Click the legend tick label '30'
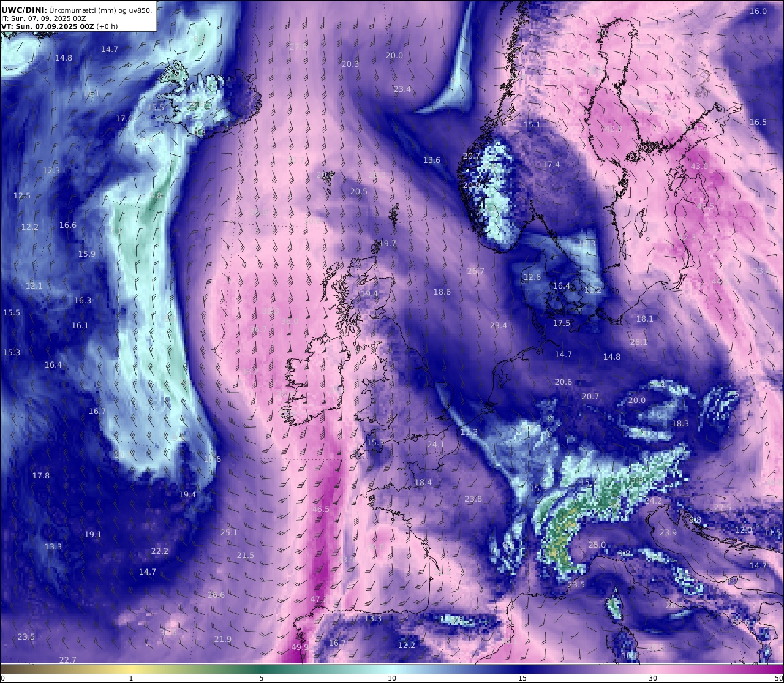 [653, 677]
